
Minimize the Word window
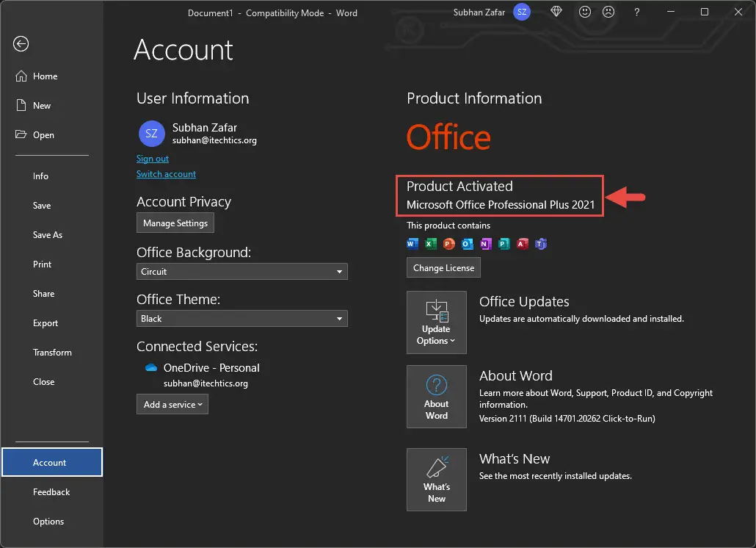tap(671, 12)
